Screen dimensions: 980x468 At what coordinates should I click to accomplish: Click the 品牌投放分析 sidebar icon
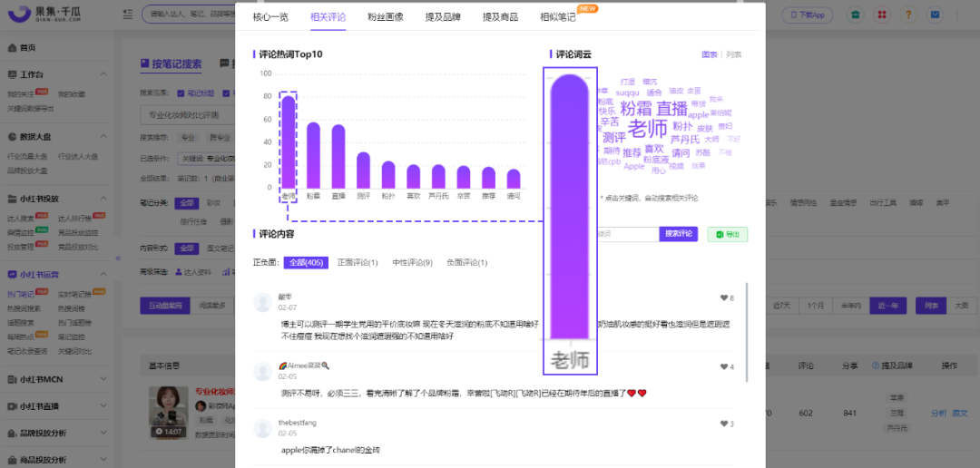(x=12, y=433)
